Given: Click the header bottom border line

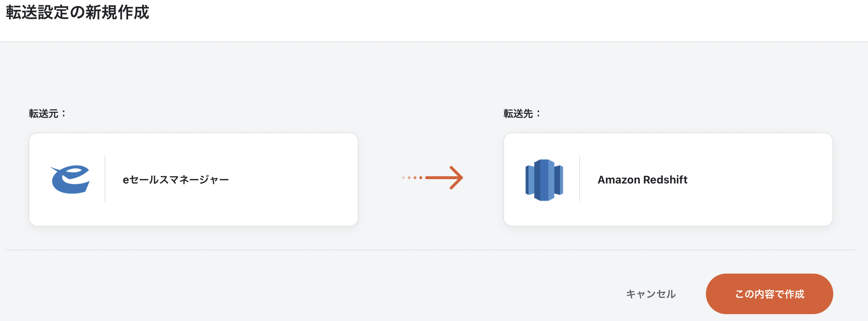Looking at the screenshot, I should point(434,42).
